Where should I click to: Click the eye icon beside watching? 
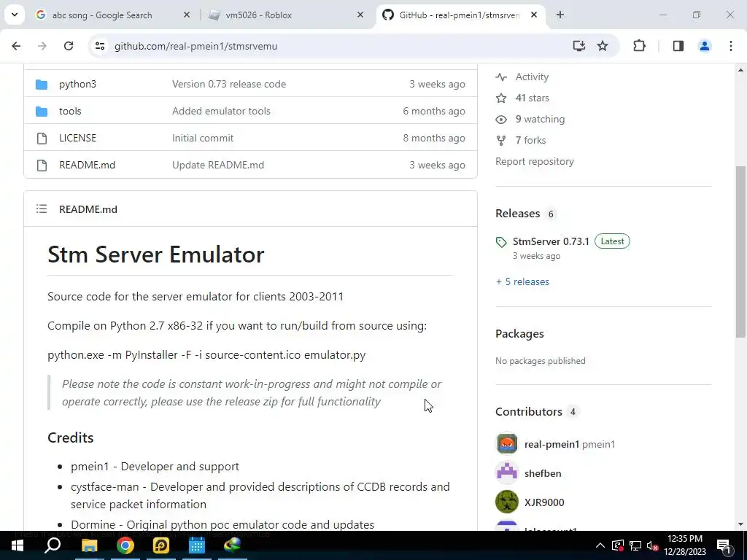click(501, 119)
